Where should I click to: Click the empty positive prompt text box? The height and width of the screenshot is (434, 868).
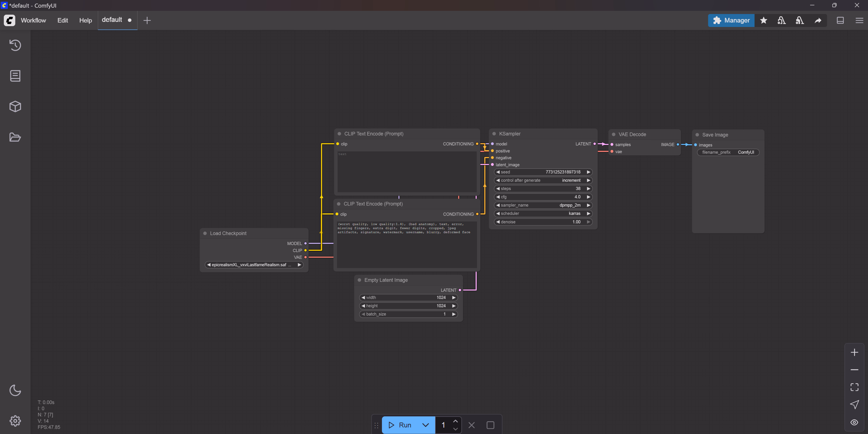[x=407, y=172]
